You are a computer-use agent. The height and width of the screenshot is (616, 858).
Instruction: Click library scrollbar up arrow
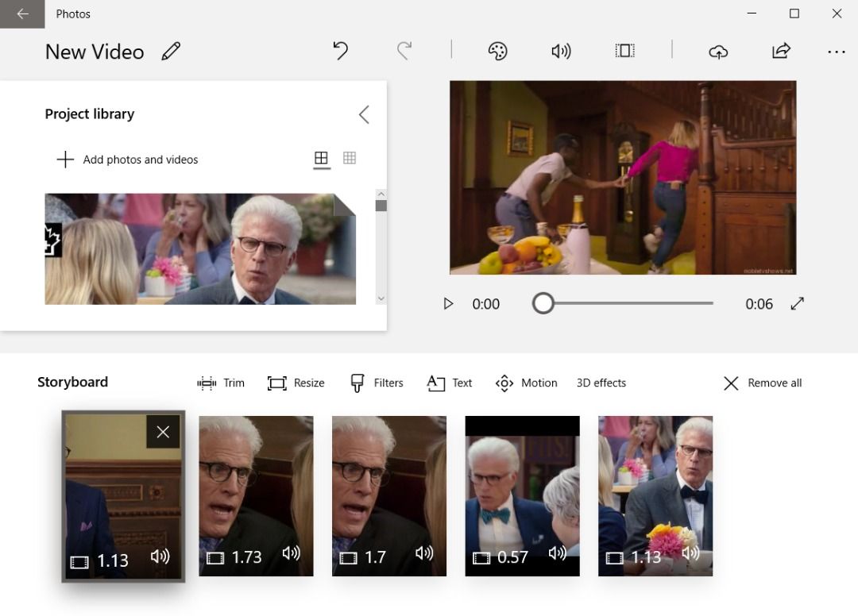[x=381, y=194]
